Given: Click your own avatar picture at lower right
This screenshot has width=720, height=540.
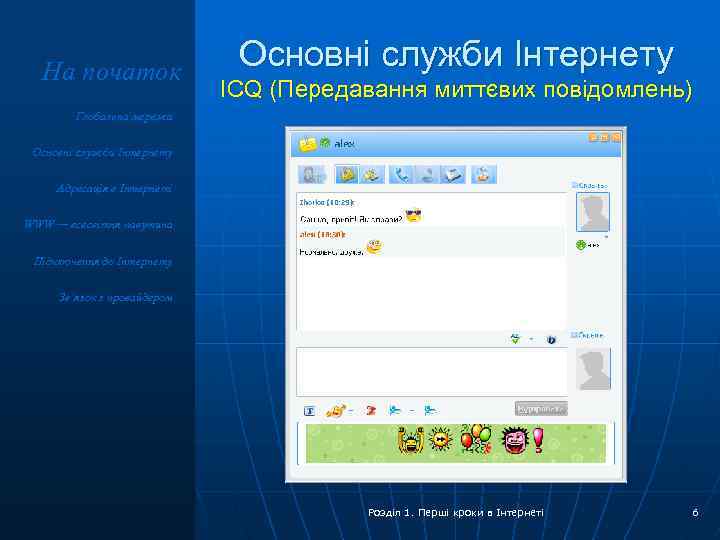Looking at the screenshot, I should pyautogui.click(x=593, y=369).
